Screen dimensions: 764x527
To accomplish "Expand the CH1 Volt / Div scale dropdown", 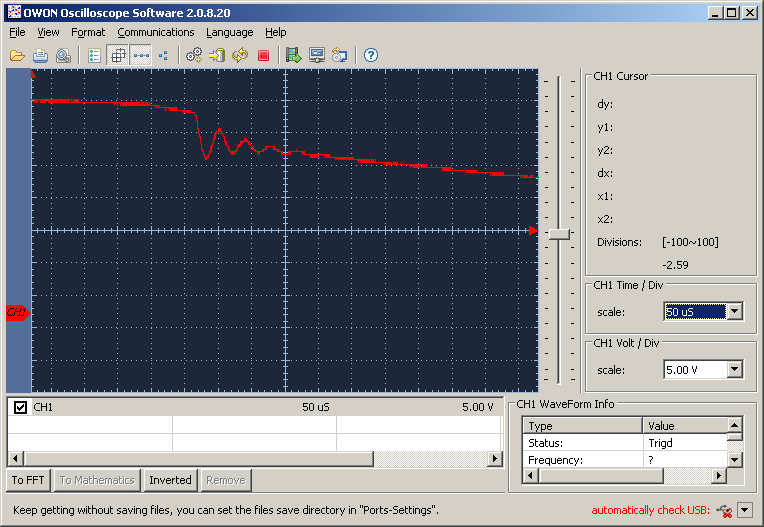I will point(735,369).
